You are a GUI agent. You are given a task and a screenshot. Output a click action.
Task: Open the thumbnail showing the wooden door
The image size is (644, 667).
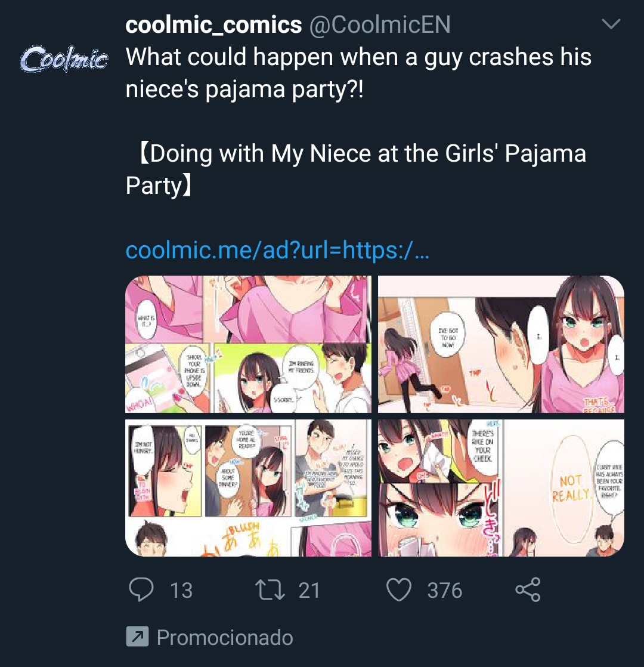point(501,344)
